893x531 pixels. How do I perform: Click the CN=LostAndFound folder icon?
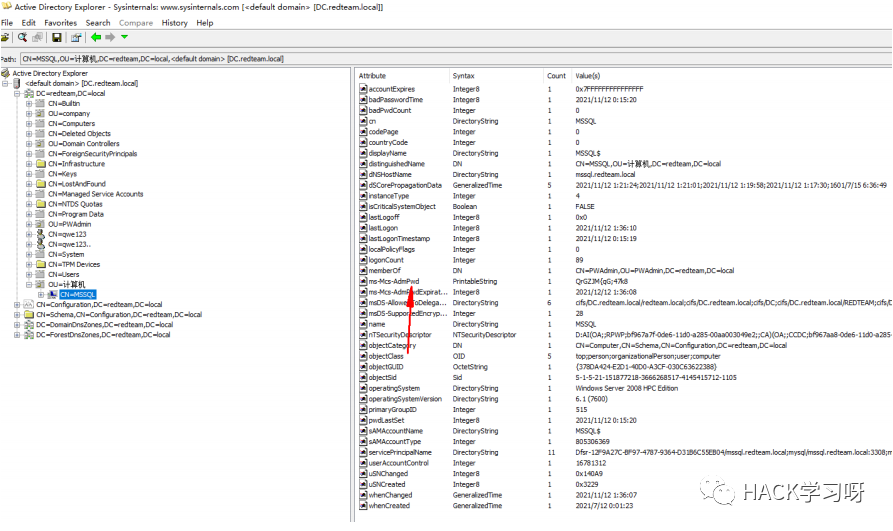40,184
